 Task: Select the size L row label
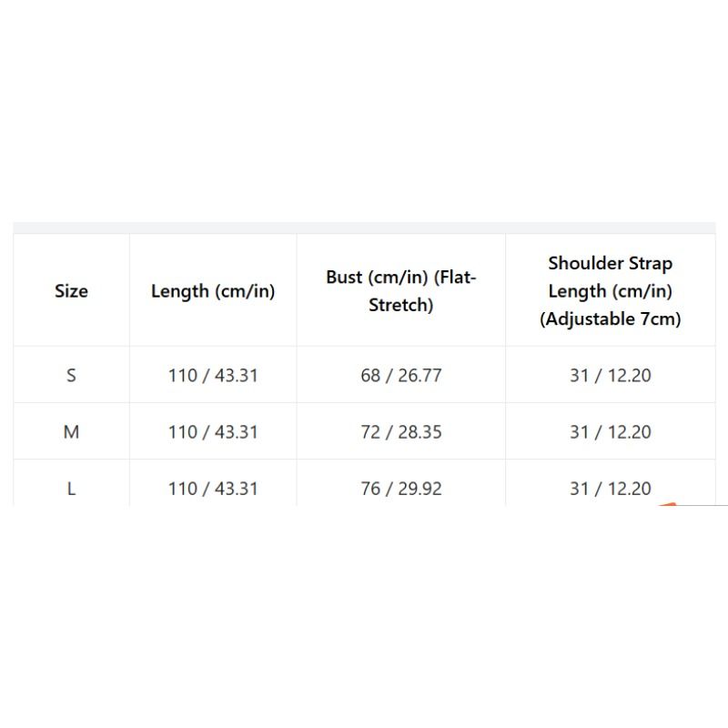tap(71, 489)
